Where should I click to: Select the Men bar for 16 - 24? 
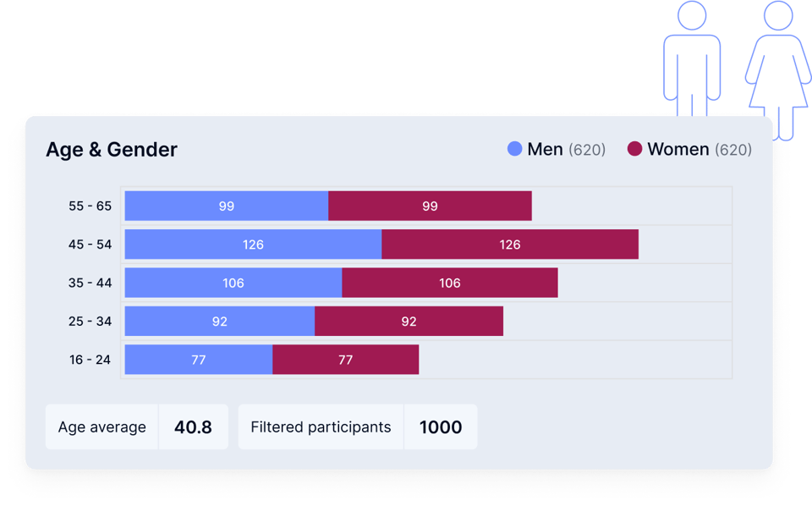199,360
